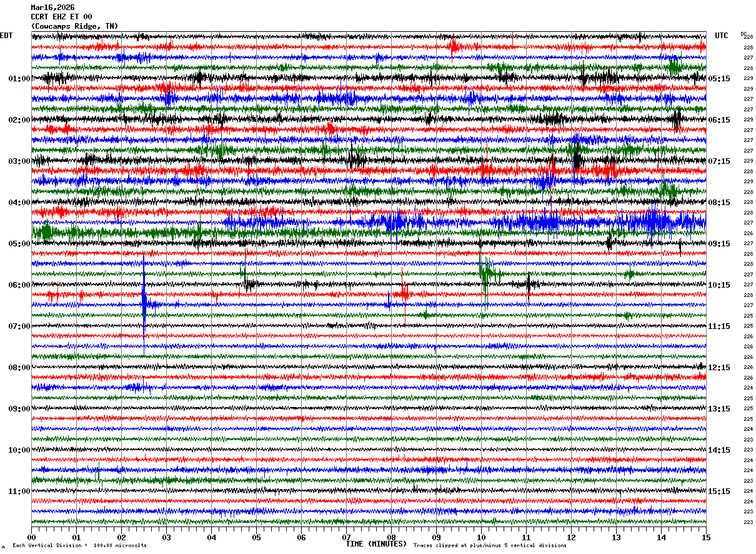Click the 14 minute axis tick label
The width and height of the screenshot is (756, 554).
661,537
